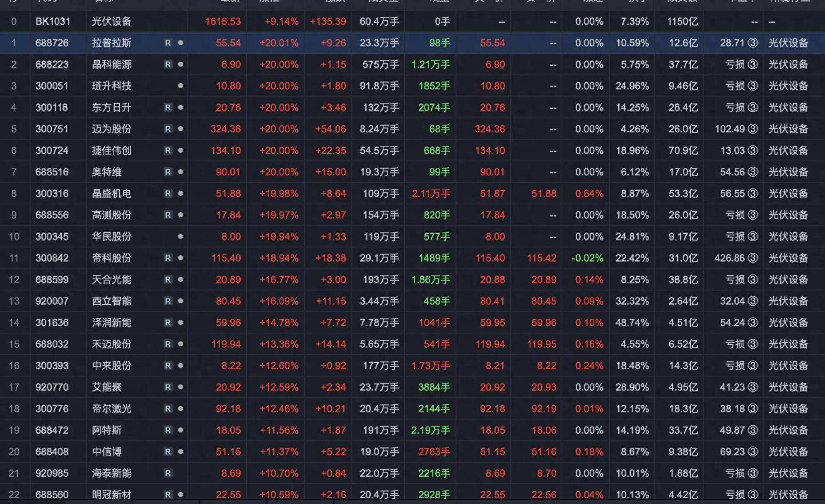This screenshot has width=825, height=504.
Task: Open 光伏设备 industry link in 天合光能 row
Action: click(x=788, y=280)
